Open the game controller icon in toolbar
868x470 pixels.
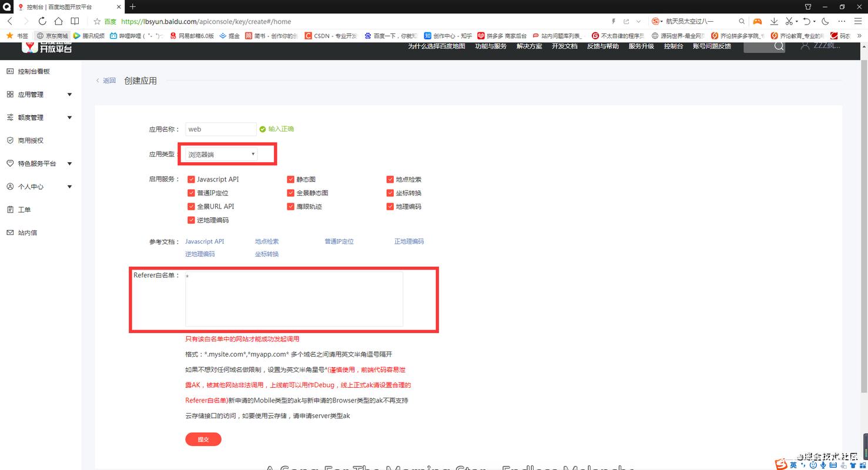pos(758,21)
